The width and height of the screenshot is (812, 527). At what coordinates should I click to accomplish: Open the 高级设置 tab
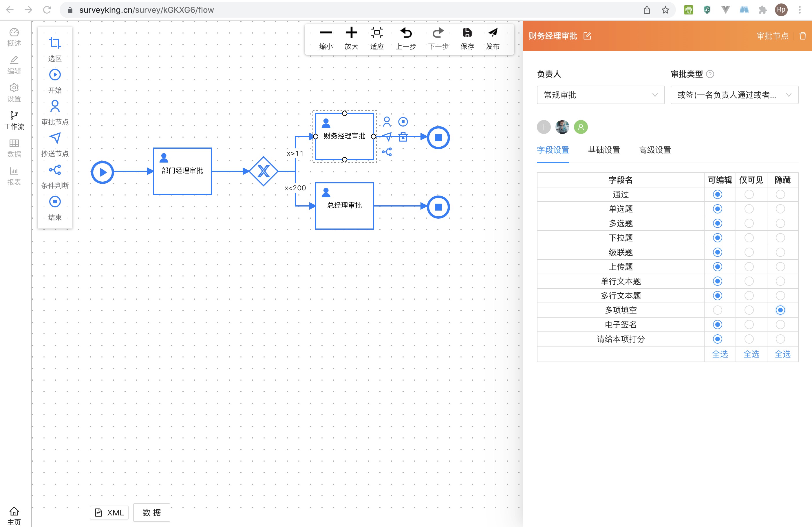[x=654, y=150]
